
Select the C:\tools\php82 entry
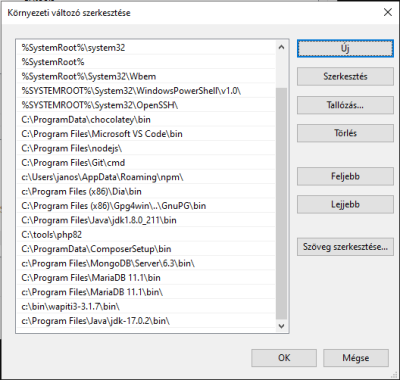pyautogui.click(x=146, y=235)
